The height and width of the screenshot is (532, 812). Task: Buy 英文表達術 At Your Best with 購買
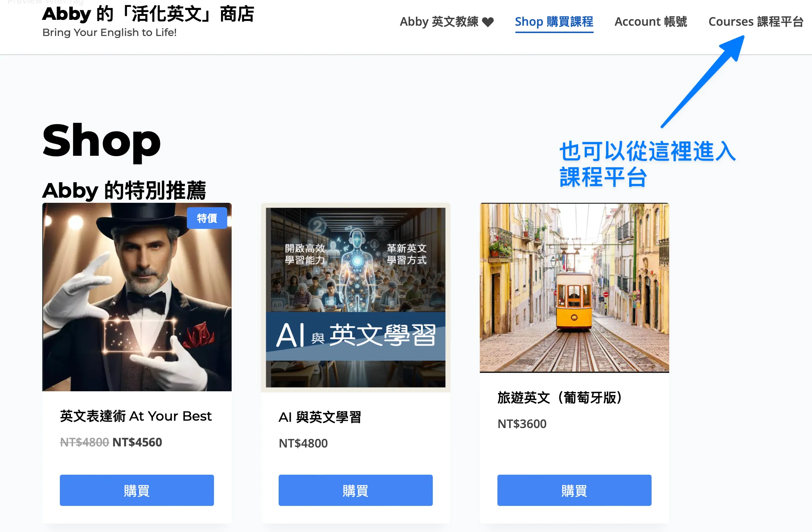pyautogui.click(x=137, y=490)
